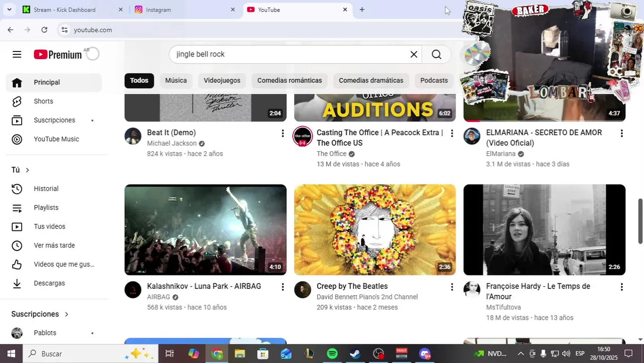Open Shorts in the sidebar
Image resolution: width=644 pixels, height=363 pixels.
54,101
